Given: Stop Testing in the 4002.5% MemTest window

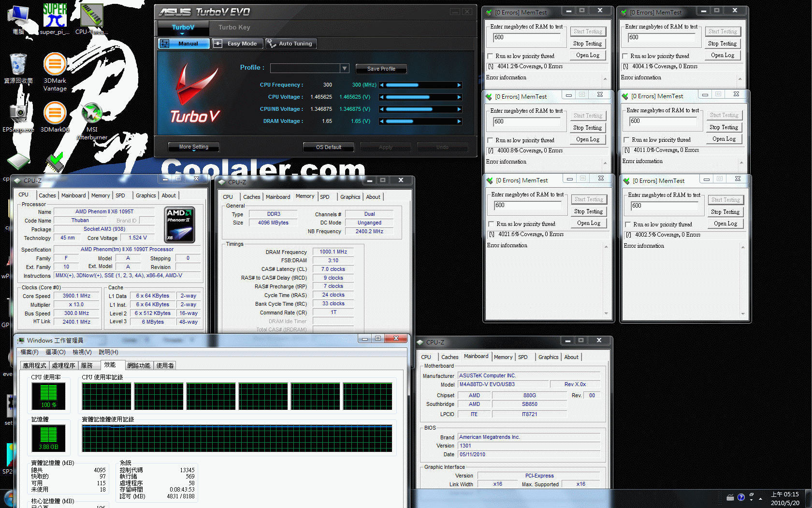Looking at the screenshot, I should [725, 212].
